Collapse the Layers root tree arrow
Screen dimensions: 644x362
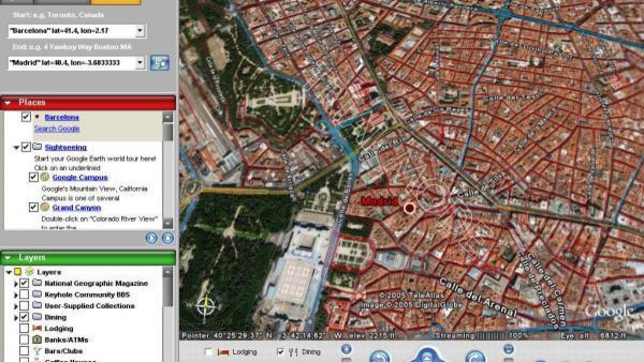click(9, 272)
